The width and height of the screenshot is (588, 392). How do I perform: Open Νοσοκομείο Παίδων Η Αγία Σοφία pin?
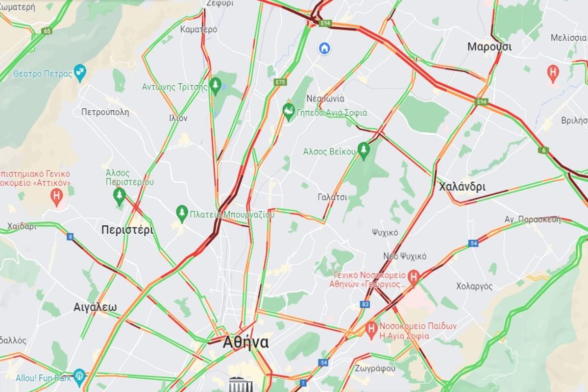coord(372,329)
